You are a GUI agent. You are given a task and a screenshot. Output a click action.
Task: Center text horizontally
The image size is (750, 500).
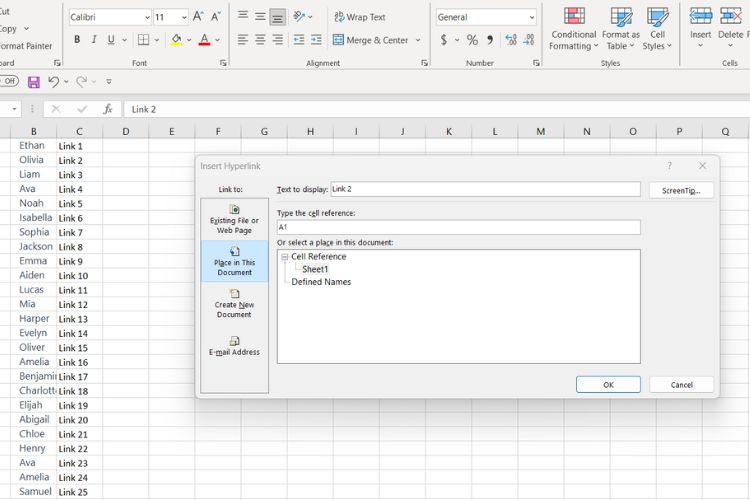click(x=260, y=40)
